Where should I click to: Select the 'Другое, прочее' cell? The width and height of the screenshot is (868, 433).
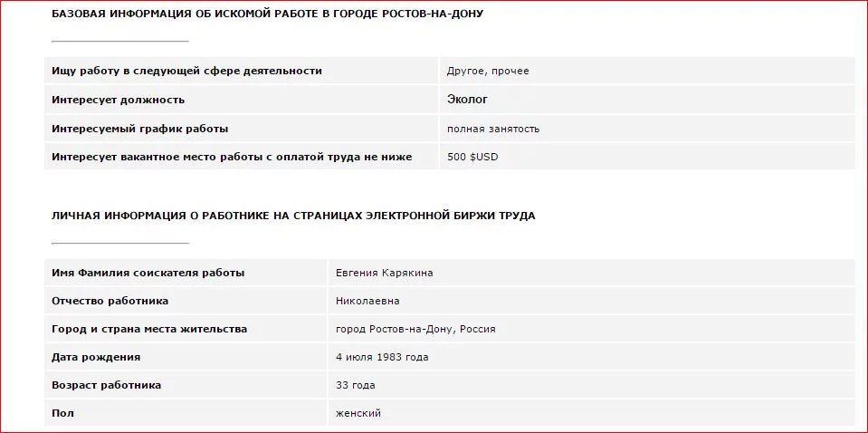click(x=488, y=71)
